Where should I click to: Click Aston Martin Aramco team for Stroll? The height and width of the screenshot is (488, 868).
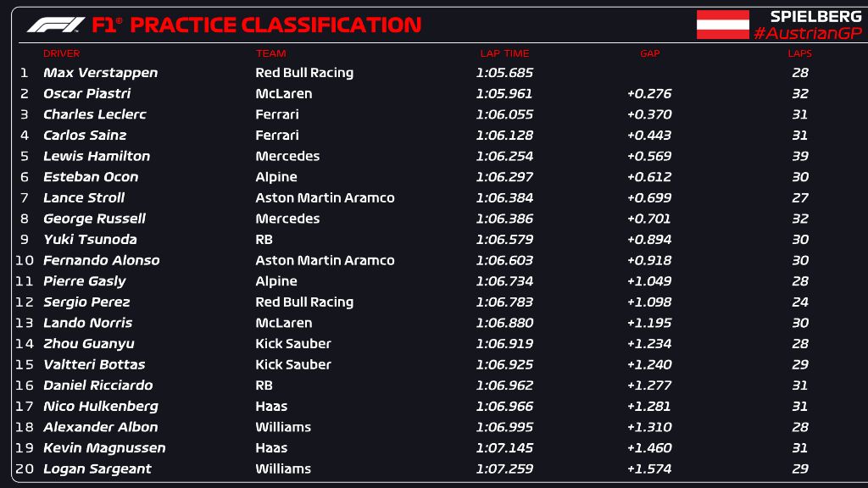(x=325, y=197)
